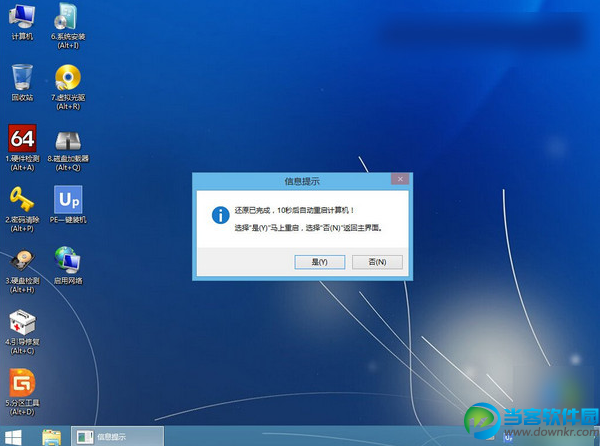Open the 计算机 desktop icon
The image size is (600, 446).
tap(22, 21)
